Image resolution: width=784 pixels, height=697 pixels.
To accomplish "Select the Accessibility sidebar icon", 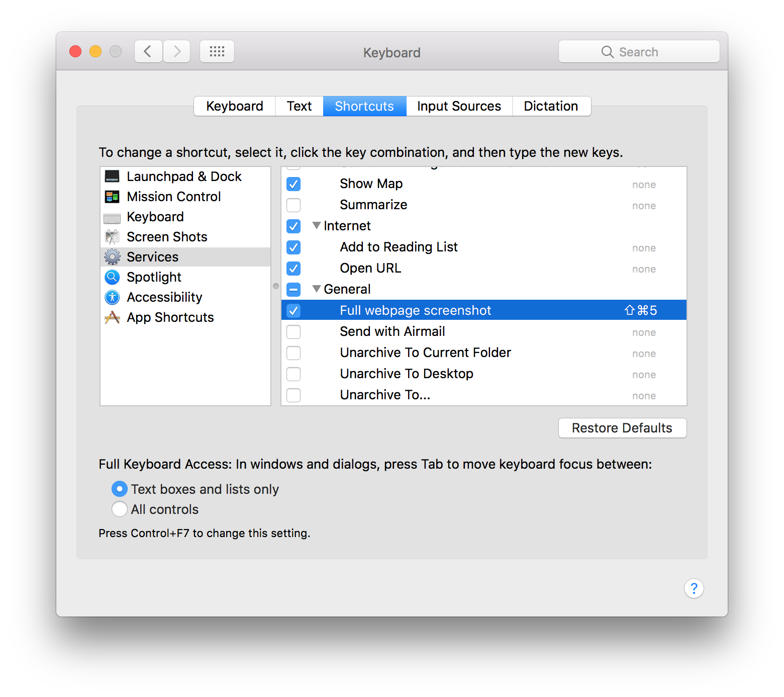I will [112, 297].
